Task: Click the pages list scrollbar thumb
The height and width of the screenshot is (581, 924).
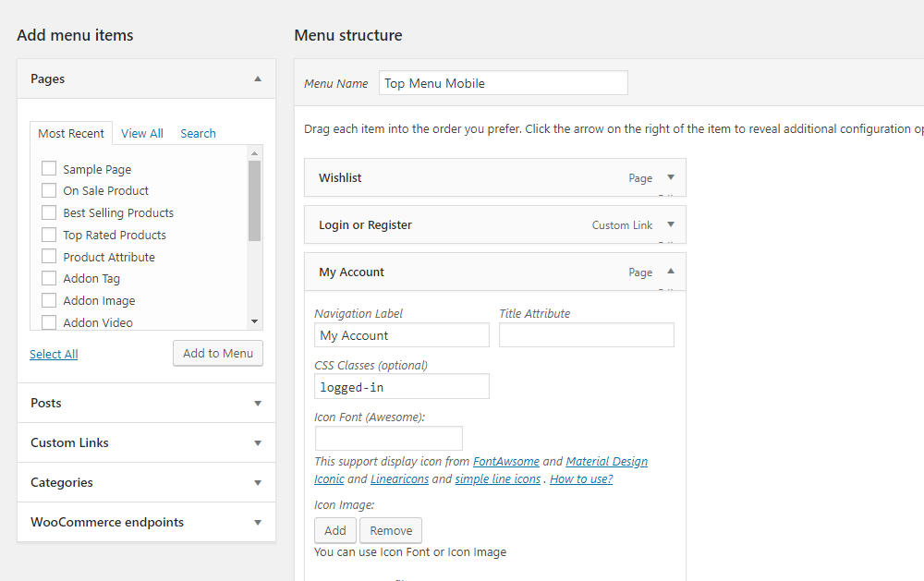Action: tap(255, 201)
